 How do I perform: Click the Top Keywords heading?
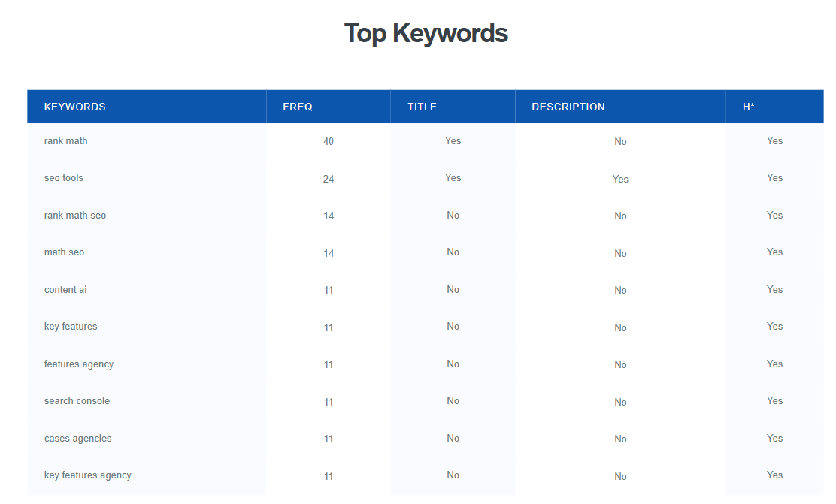coord(426,34)
